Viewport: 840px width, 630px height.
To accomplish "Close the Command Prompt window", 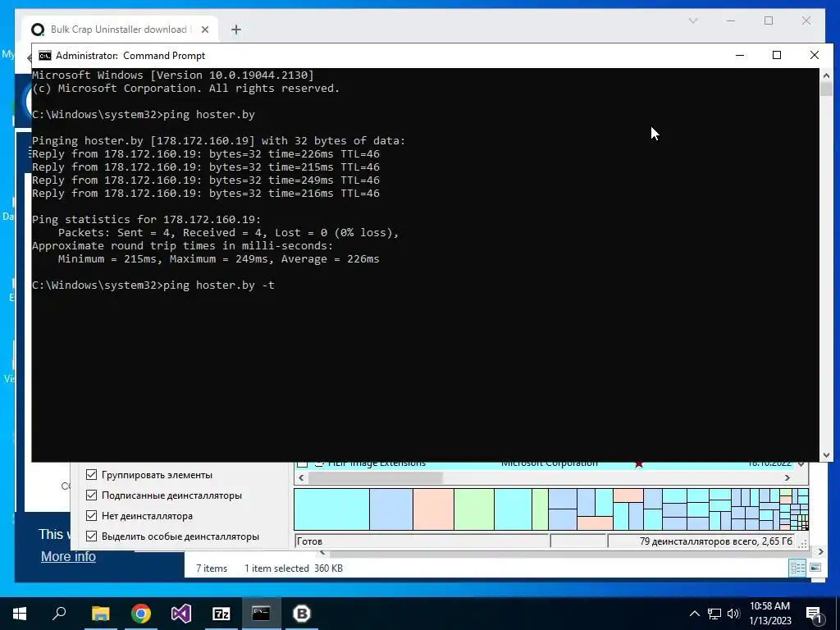I will click(815, 55).
